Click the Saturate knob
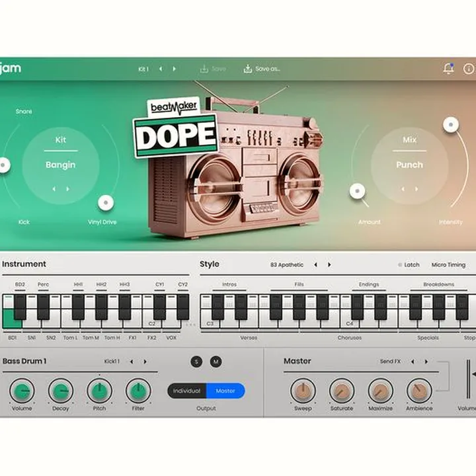This screenshot has width=476, height=476. coord(342,391)
